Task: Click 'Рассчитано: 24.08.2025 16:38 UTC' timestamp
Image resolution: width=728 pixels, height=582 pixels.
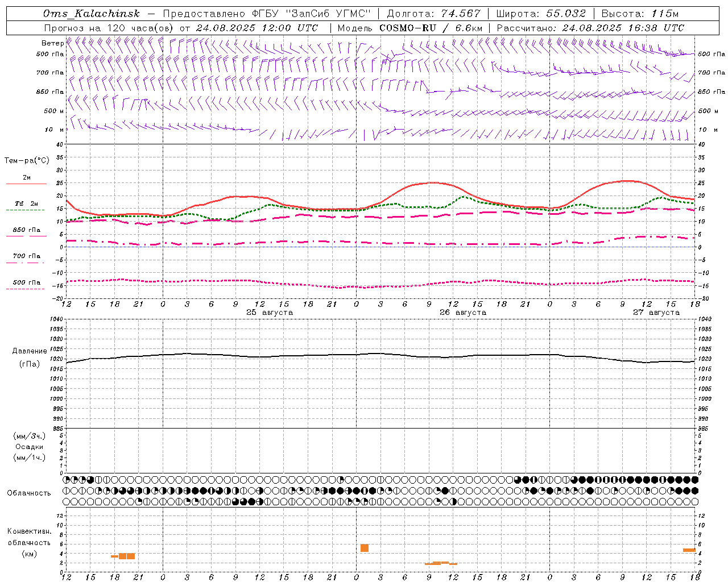Action: pos(590,28)
